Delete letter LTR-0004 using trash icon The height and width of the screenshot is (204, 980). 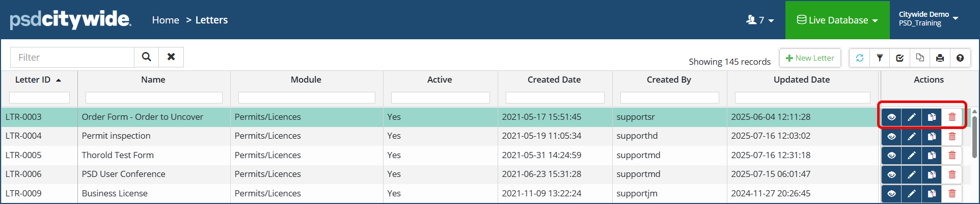tap(952, 136)
